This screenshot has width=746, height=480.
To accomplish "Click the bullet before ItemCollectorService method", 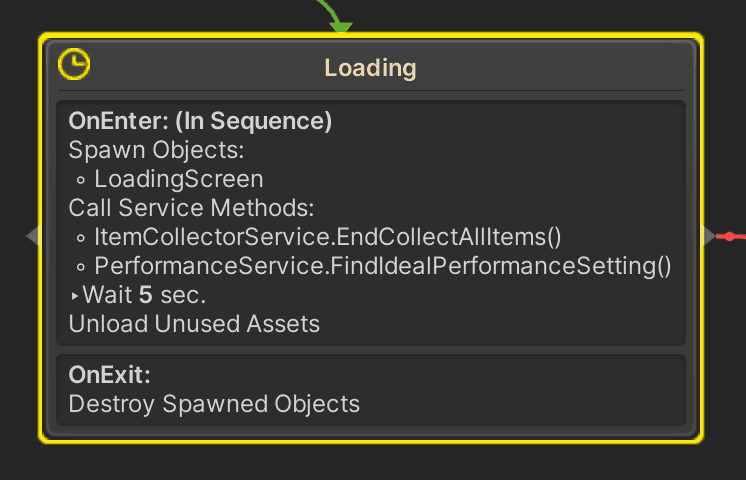I will tap(80, 238).
